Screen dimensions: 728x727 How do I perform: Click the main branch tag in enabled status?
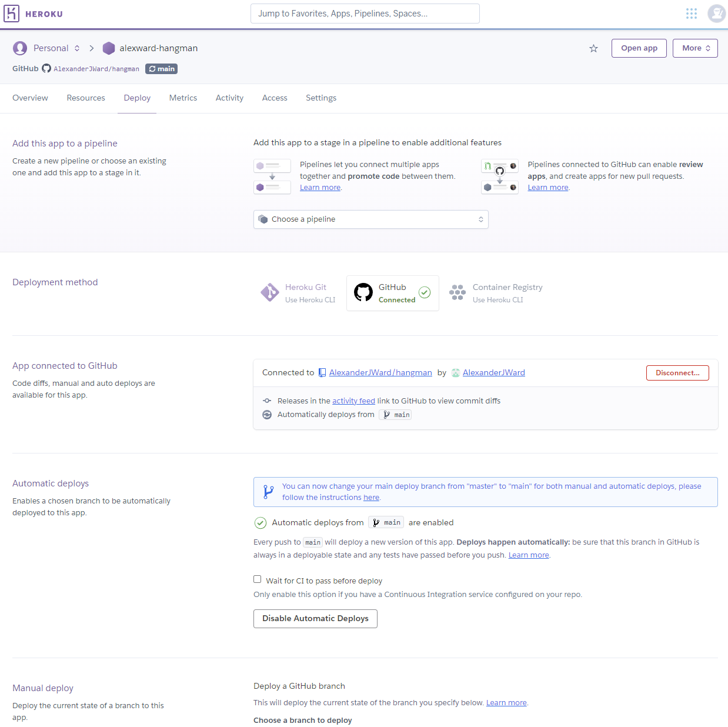[x=386, y=522]
